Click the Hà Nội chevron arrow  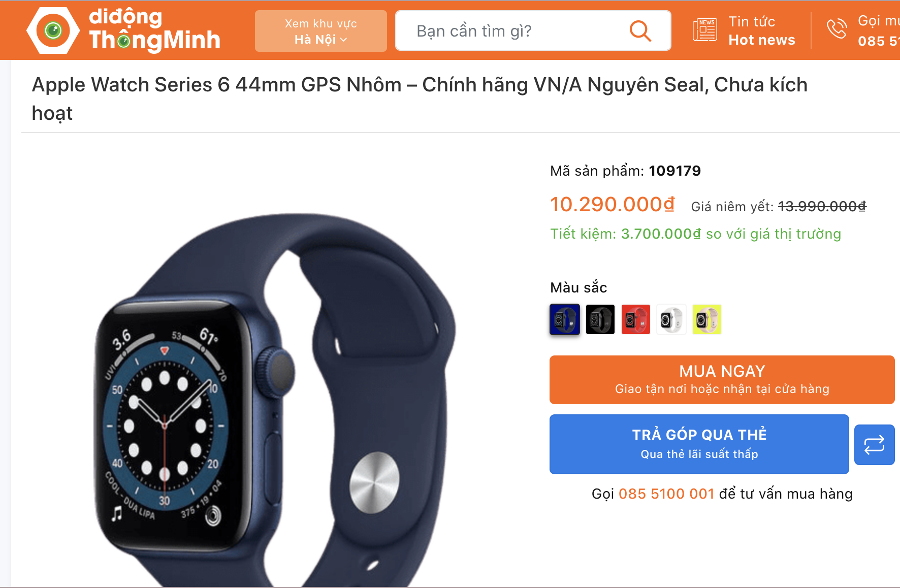click(344, 40)
